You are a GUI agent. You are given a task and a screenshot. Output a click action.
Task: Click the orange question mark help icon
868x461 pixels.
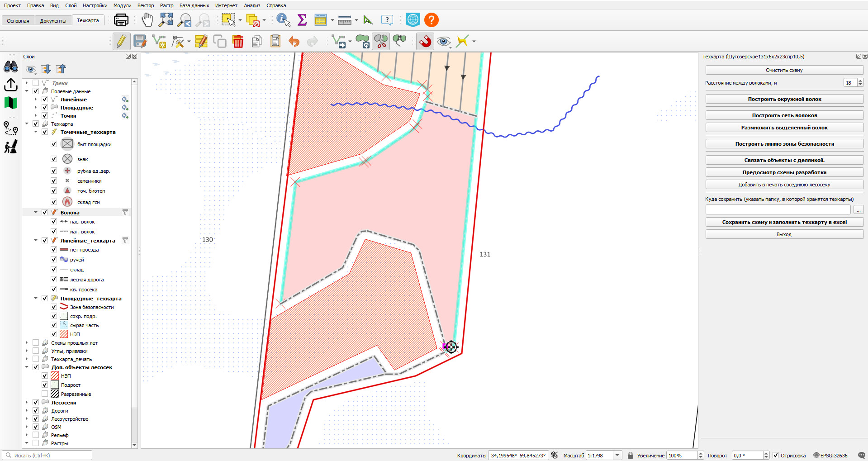pos(432,20)
